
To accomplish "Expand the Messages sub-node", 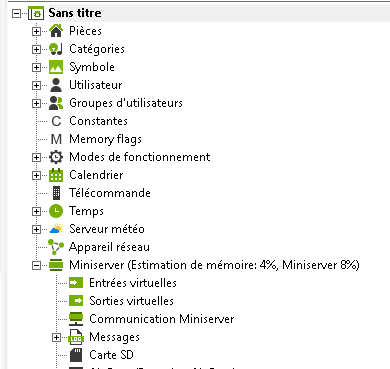I will tap(56, 337).
